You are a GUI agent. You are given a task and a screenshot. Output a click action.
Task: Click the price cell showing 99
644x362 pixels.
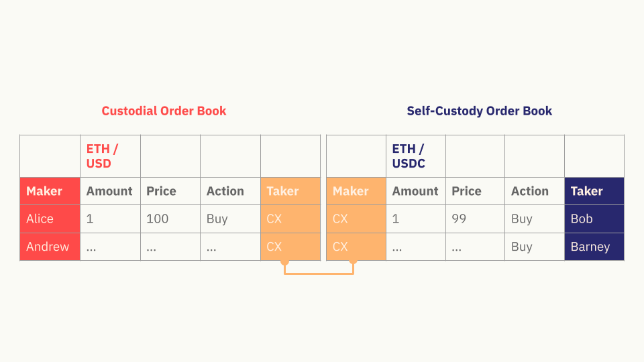(475, 219)
